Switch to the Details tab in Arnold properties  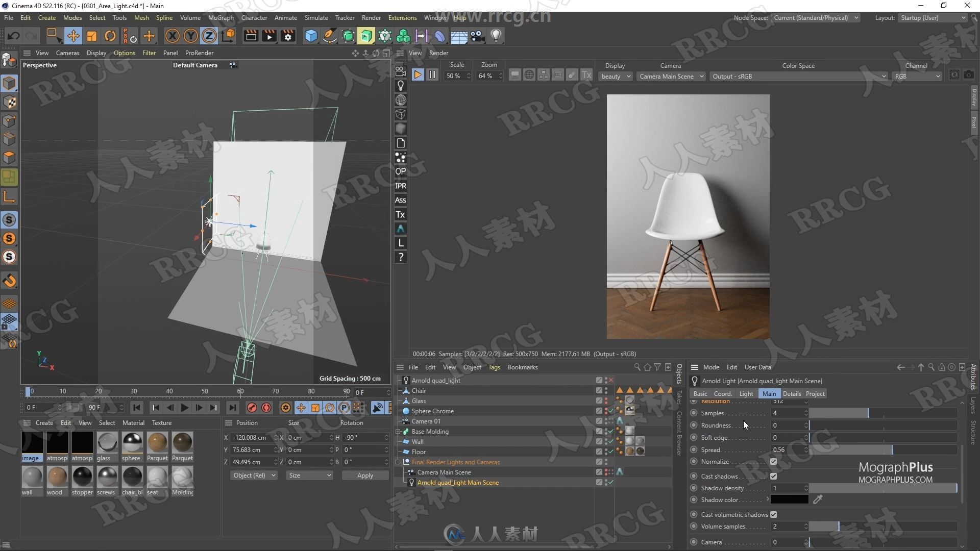pyautogui.click(x=791, y=393)
